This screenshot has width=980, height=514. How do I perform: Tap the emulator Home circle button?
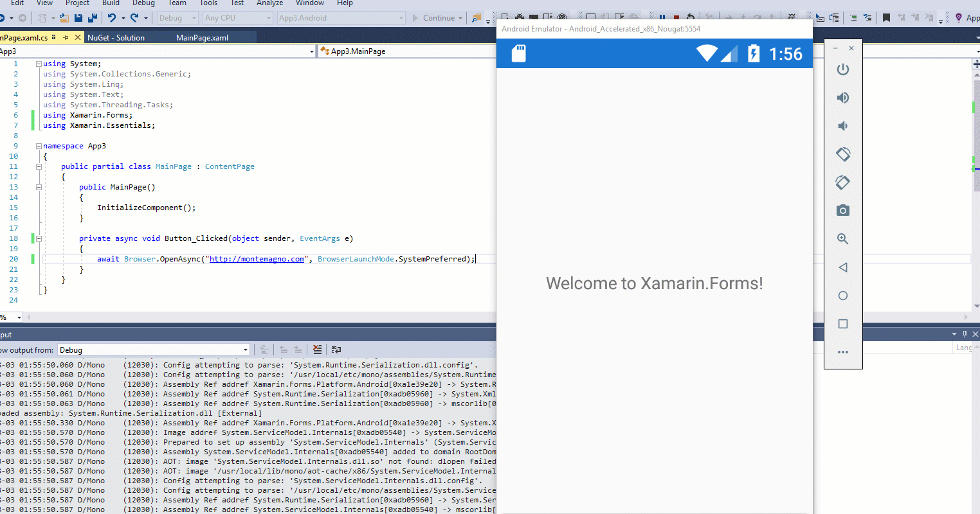click(x=843, y=296)
